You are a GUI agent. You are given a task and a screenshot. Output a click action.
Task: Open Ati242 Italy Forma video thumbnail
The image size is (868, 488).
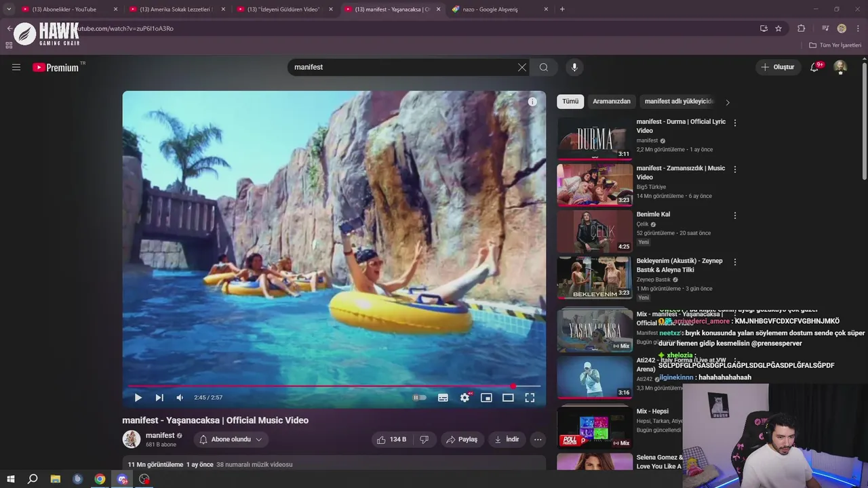click(595, 377)
